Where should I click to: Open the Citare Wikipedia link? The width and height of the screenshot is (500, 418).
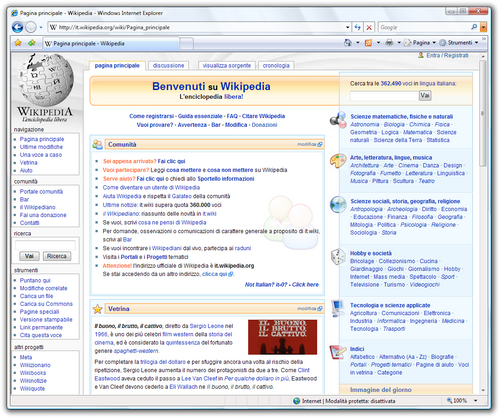(x=263, y=116)
